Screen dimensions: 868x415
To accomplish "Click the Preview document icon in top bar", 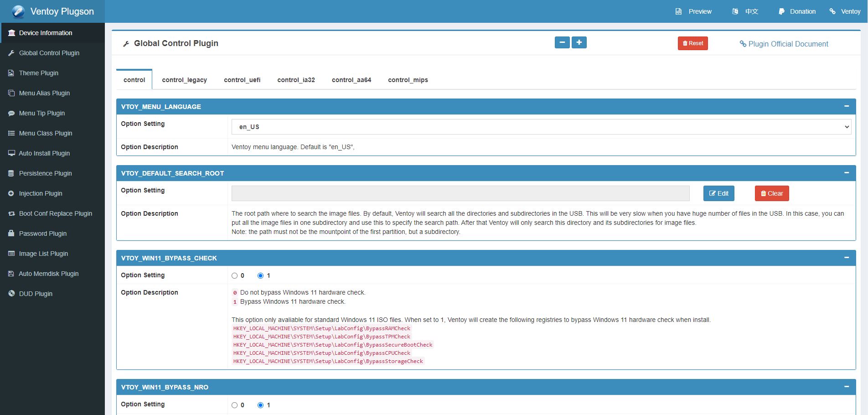I will (678, 11).
